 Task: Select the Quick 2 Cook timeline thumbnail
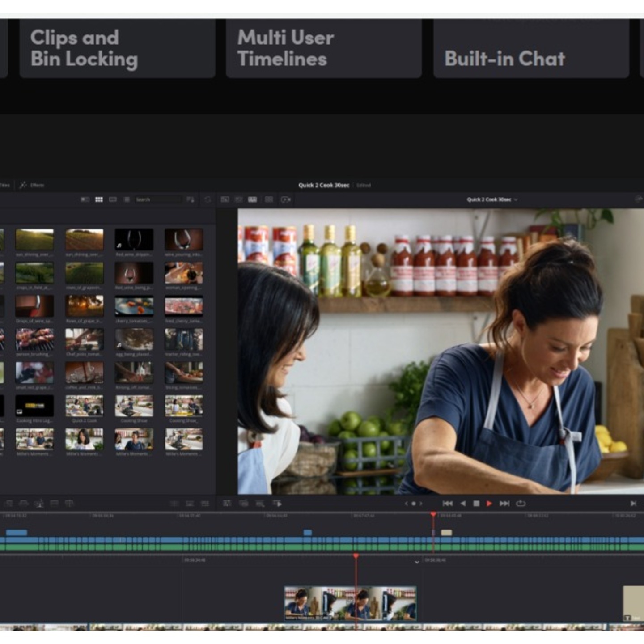pos(84,406)
